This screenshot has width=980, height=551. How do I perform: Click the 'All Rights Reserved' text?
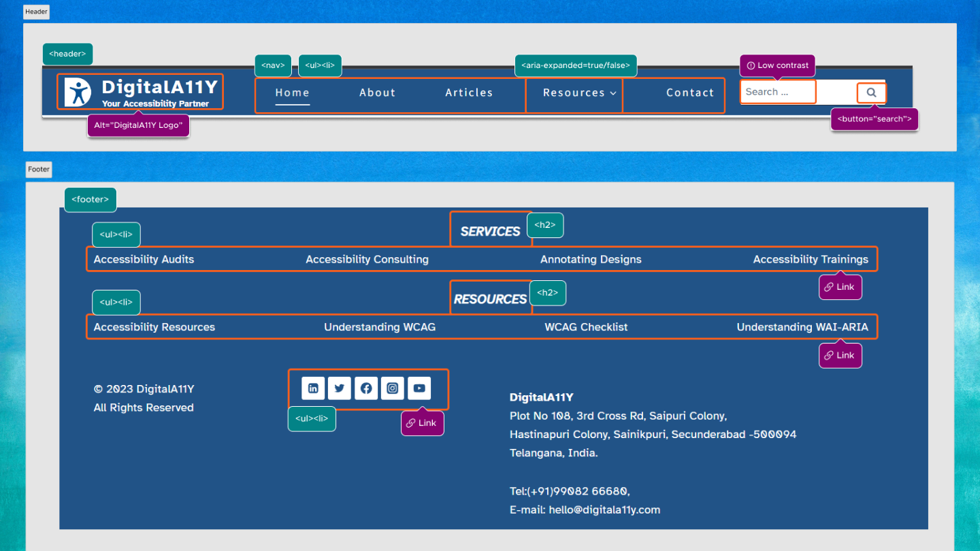click(144, 407)
